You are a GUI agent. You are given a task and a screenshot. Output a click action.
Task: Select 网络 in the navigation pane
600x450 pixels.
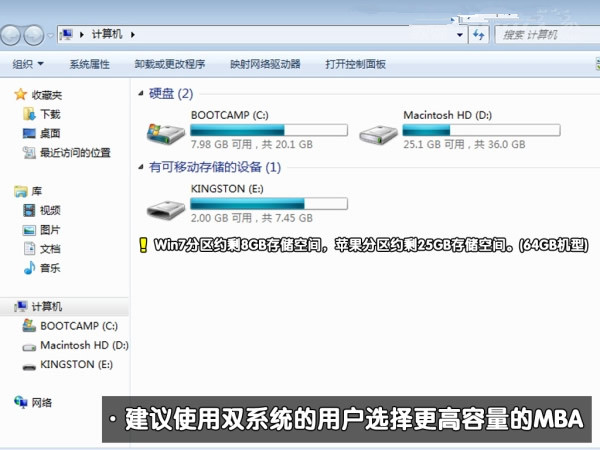pyautogui.click(x=41, y=403)
